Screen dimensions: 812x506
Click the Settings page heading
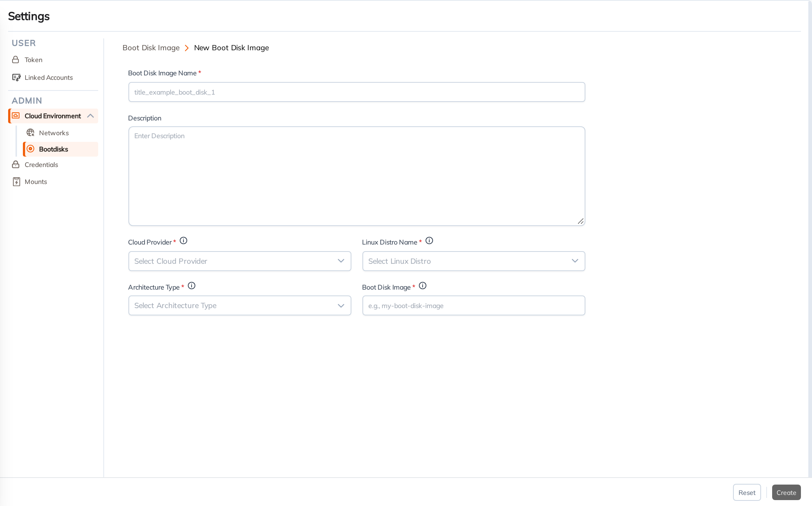pos(29,16)
